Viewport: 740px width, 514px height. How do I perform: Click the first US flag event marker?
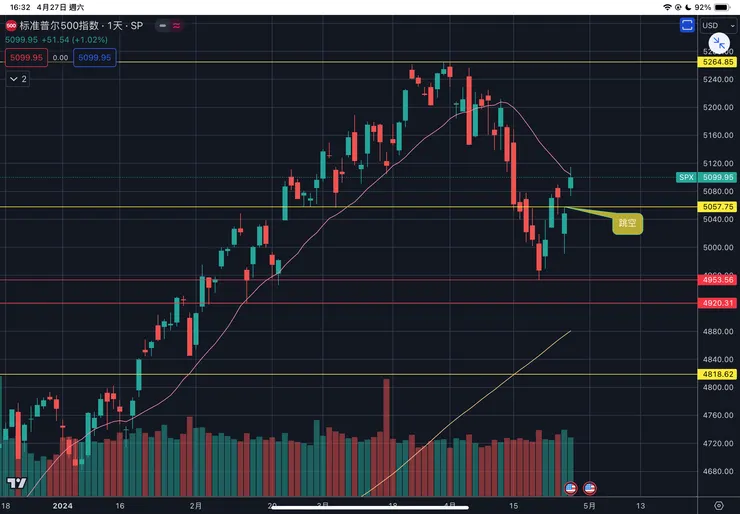click(571, 488)
